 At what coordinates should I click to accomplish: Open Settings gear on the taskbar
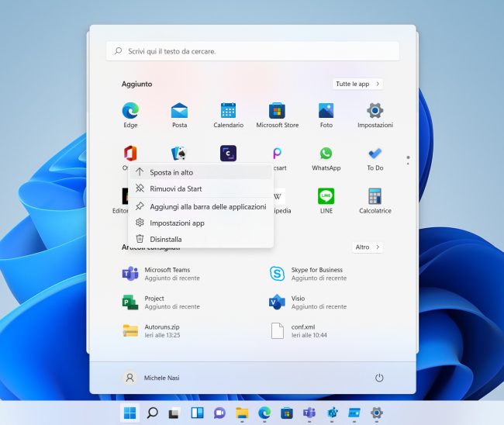coord(377,413)
